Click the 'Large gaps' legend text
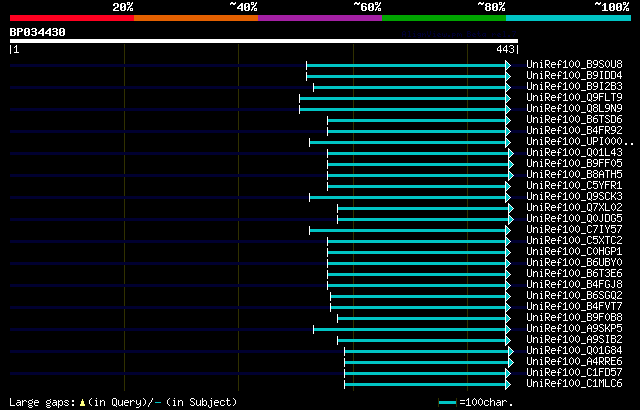The width and height of the screenshot is (640, 410). pyautogui.click(x=42, y=402)
